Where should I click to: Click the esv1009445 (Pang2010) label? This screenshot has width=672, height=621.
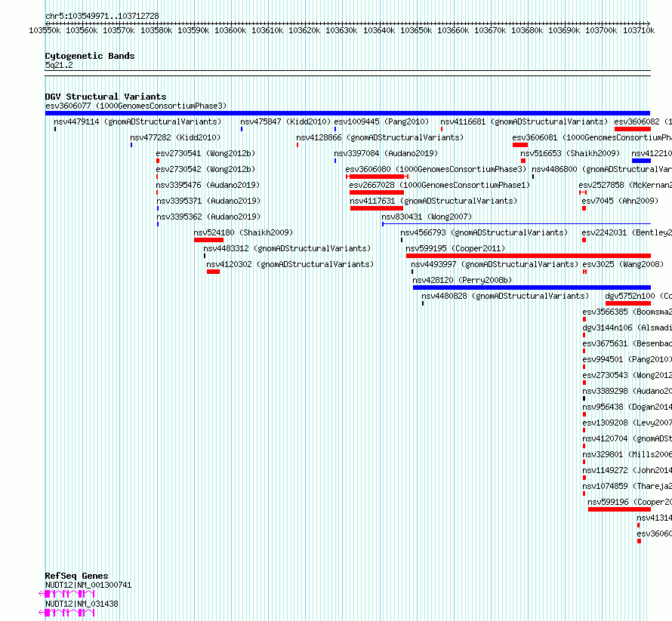(381, 121)
